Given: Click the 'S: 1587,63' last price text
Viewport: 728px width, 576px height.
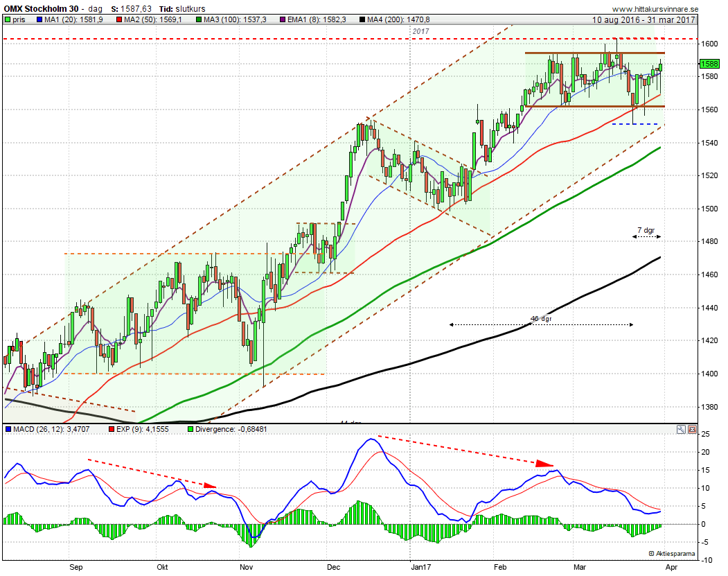Looking at the screenshot, I should point(132,9).
